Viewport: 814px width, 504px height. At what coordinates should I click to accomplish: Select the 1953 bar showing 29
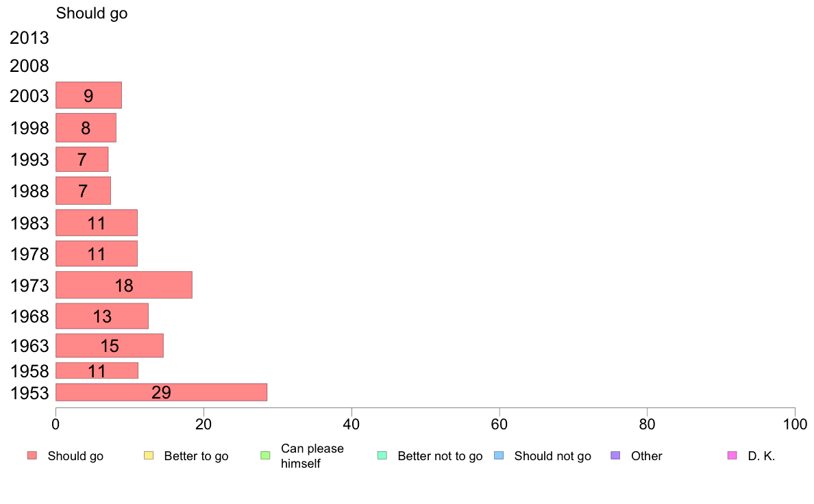[x=162, y=392]
